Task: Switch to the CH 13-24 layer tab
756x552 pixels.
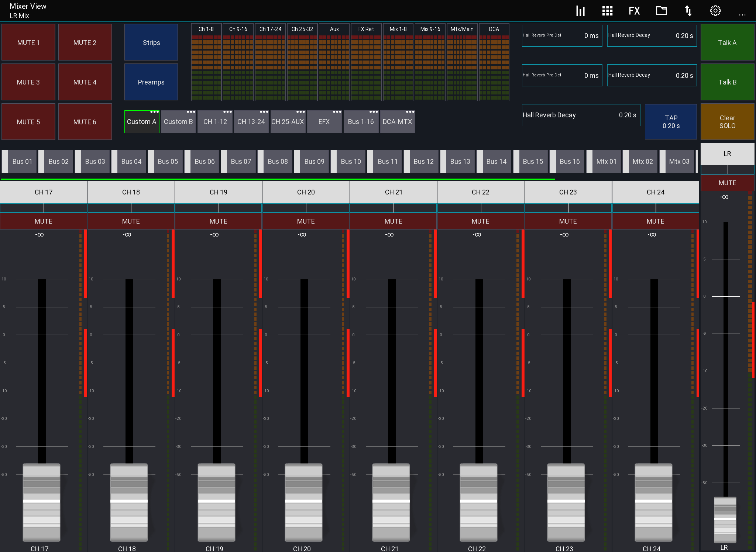Action: 251,121
